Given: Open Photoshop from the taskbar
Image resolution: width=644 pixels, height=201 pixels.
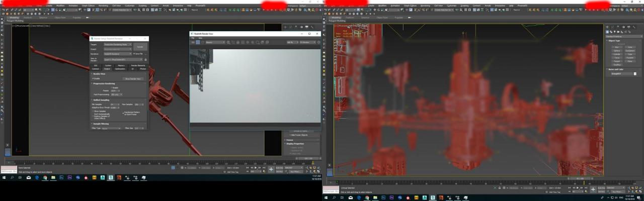Looking at the screenshot, I should pyautogui.click(x=61, y=178).
